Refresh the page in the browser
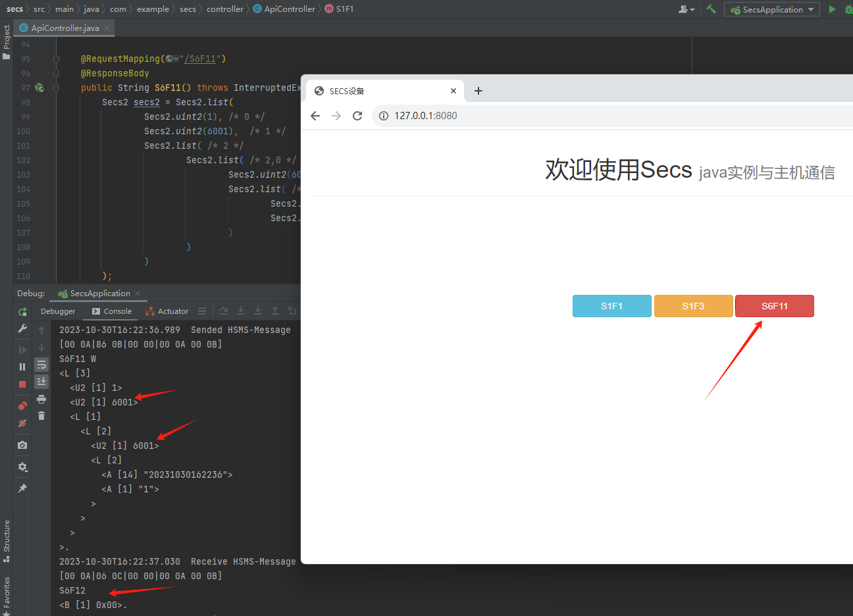The width and height of the screenshot is (853, 616). [x=357, y=115]
